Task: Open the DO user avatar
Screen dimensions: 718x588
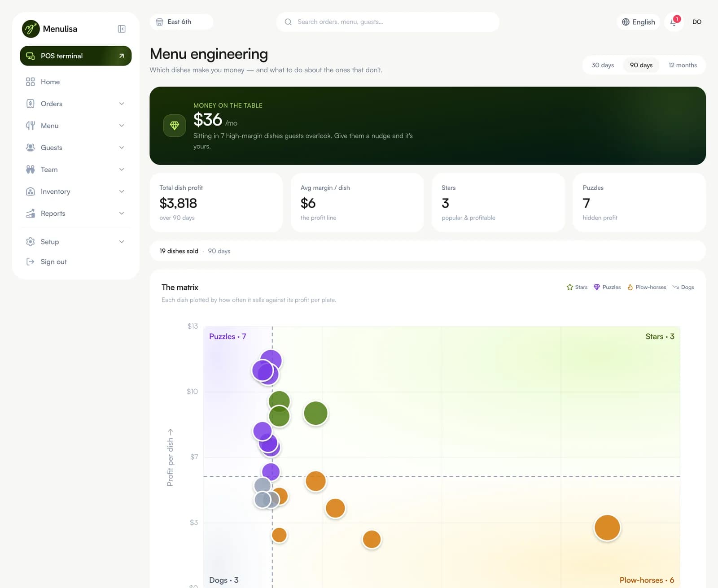Action: [x=697, y=22]
